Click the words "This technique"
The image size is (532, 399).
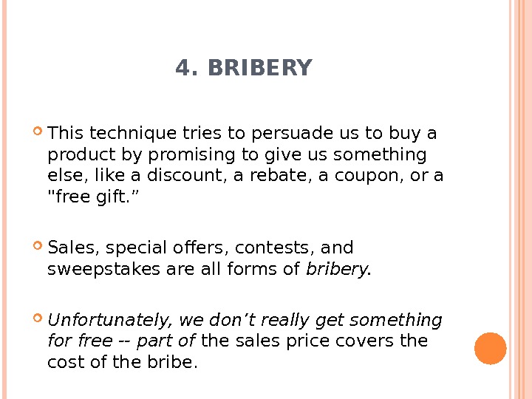coord(106,134)
